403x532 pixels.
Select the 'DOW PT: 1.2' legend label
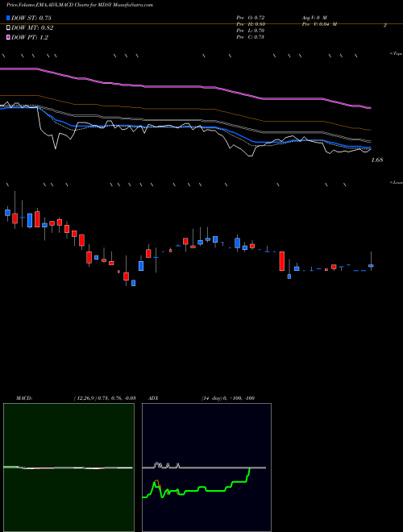coord(30,37)
